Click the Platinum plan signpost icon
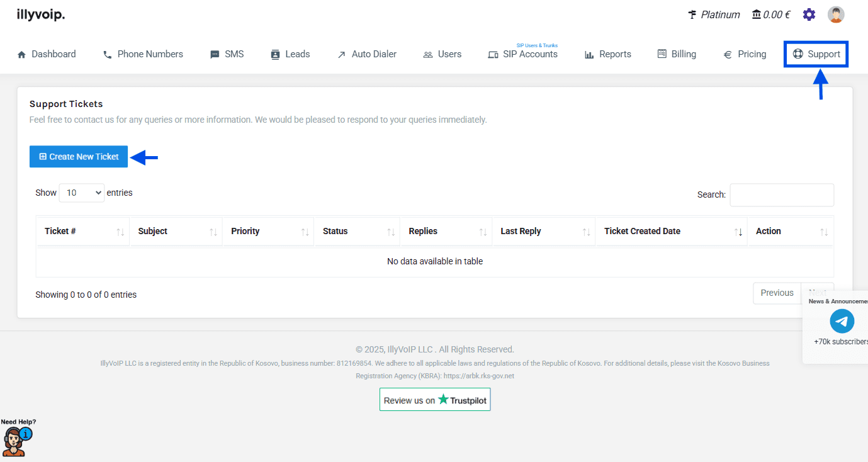Image resolution: width=868 pixels, height=462 pixels. tap(692, 14)
